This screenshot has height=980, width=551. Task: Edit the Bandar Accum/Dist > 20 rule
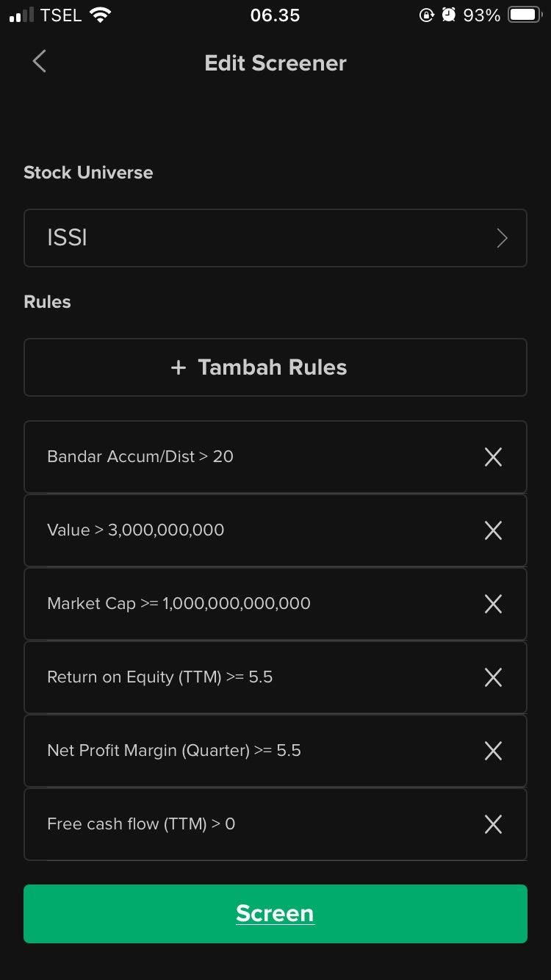pyautogui.click(x=140, y=457)
